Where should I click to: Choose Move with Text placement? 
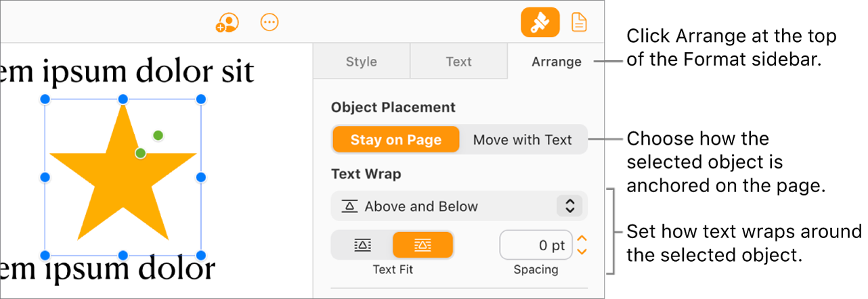(522, 140)
